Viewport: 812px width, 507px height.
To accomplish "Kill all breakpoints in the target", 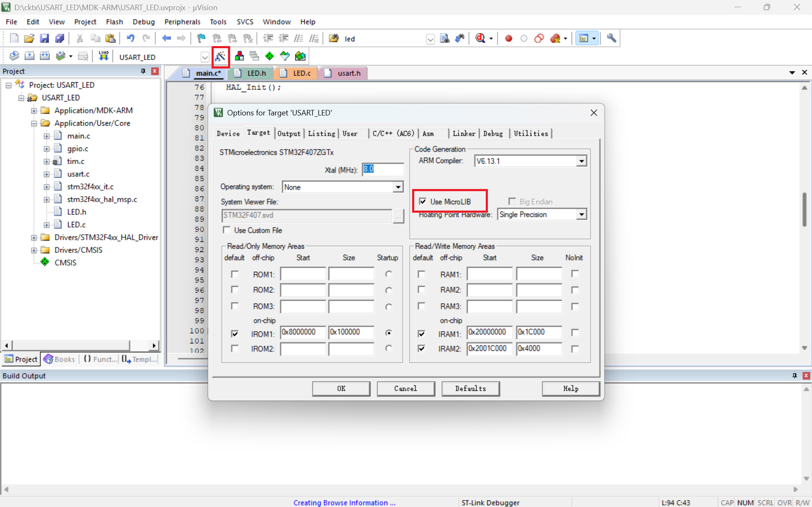I will 555,38.
